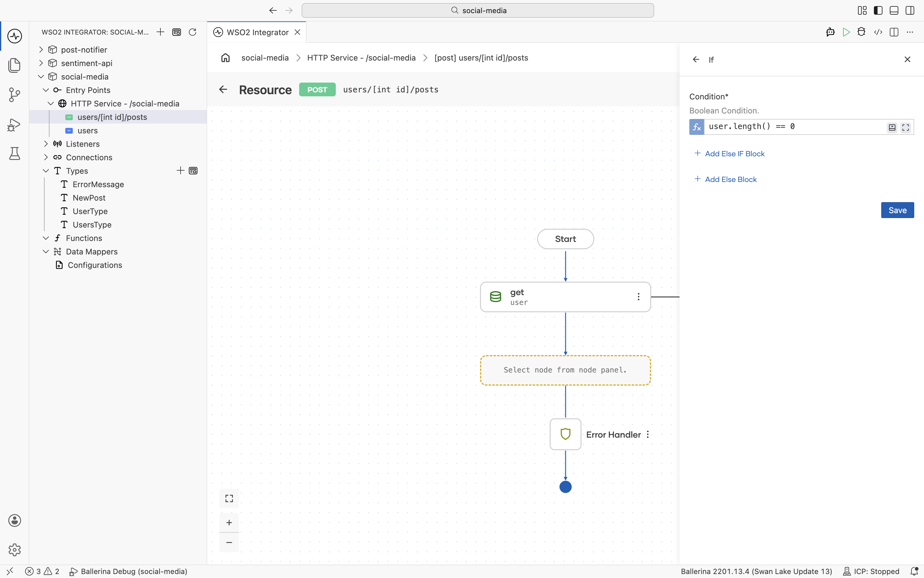Click HTTP Service breadcrumb link
The height and width of the screenshot is (578, 924).
pos(361,58)
